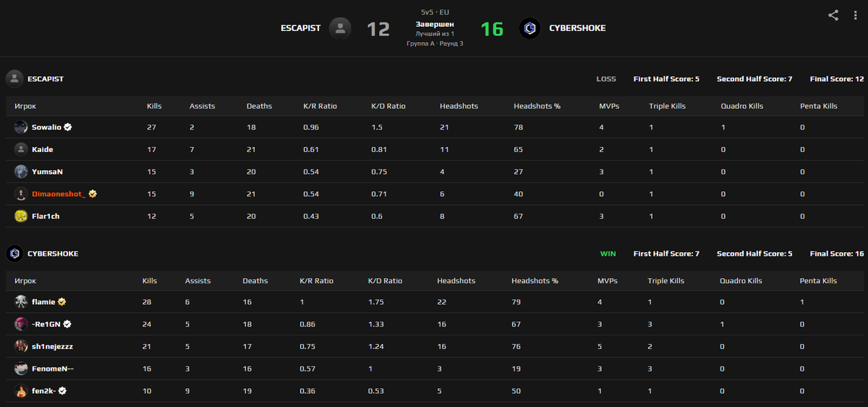Click CYBERSHOKE table MVPs column header
This screenshot has height=407, width=868.
pos(608,280)
